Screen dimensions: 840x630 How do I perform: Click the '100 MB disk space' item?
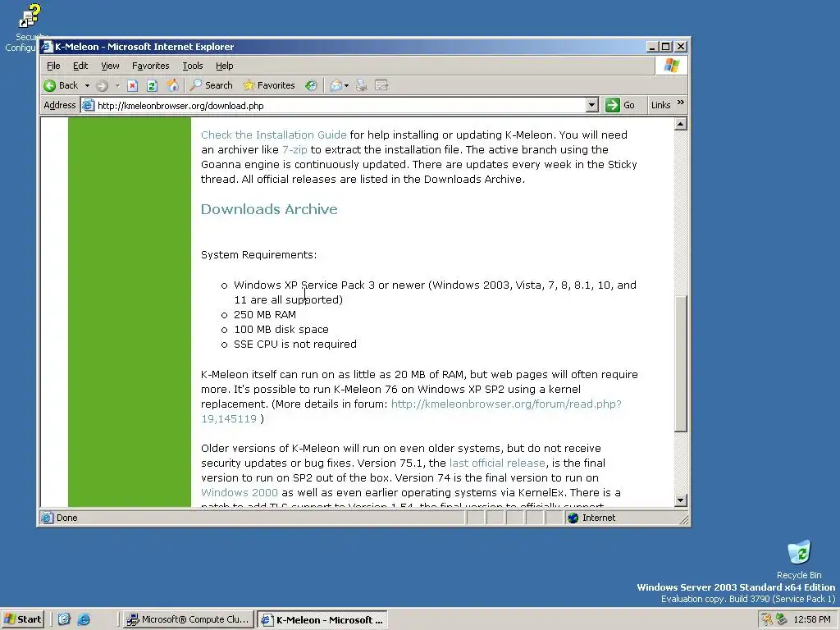pyautogui.click(x=281, y=330)
